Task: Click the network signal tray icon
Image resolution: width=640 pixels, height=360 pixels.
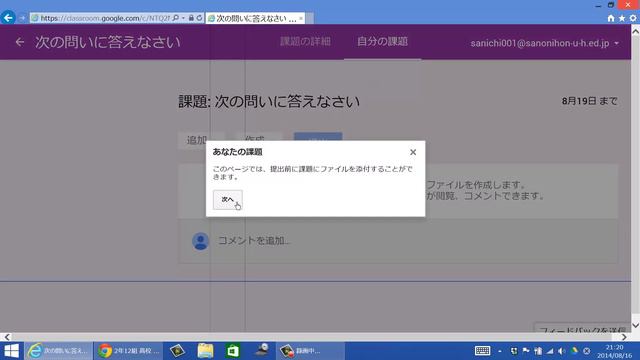Action: [550, 351]
